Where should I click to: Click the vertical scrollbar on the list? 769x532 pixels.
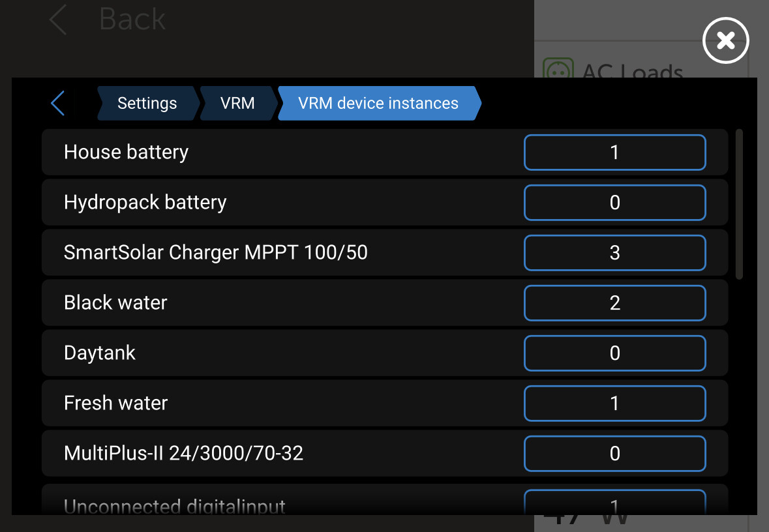(739, 204)
